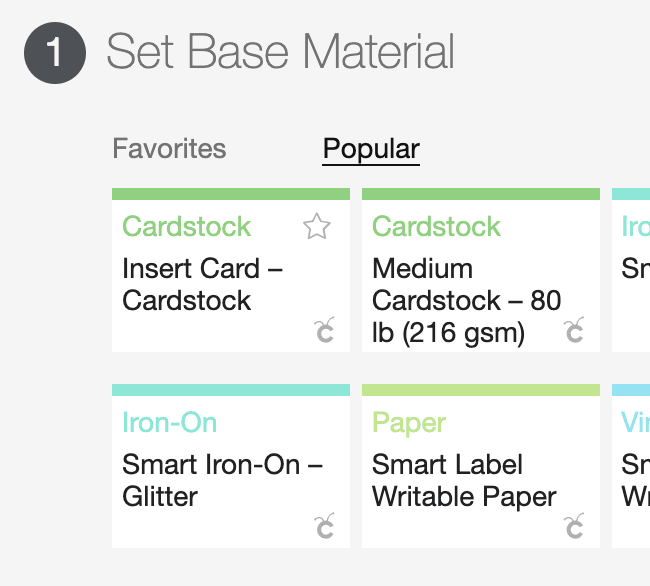
Task: Select the partially visible Vinyl material tile
Action: (x=631, y=466)
